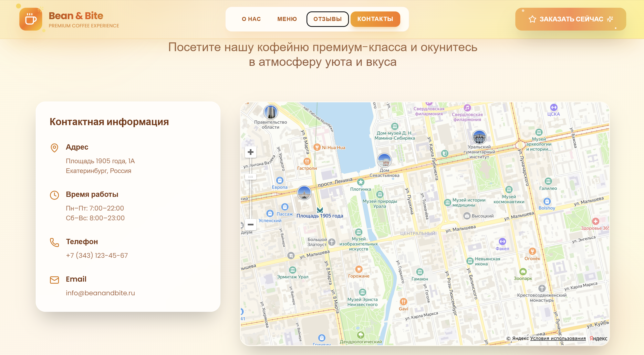Zoom in the map with plus button
Image resolution: width=644 pixels, height=355 pixels.
[250, 152]
